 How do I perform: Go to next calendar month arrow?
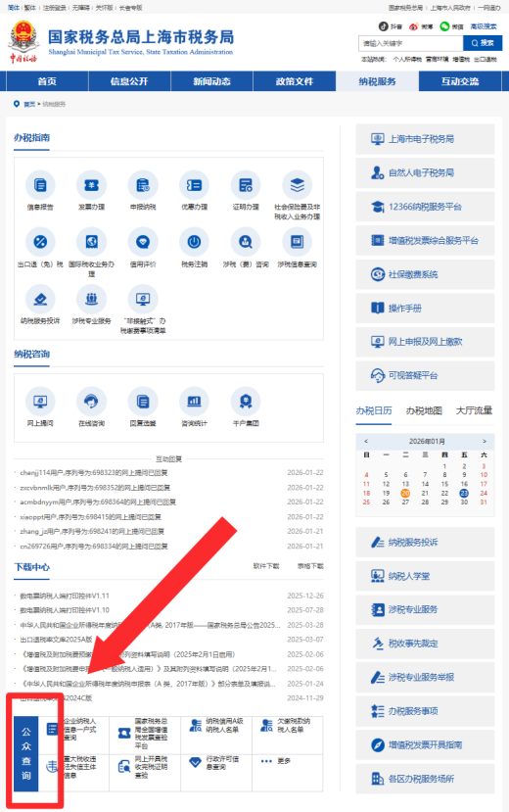click(485, 441)
